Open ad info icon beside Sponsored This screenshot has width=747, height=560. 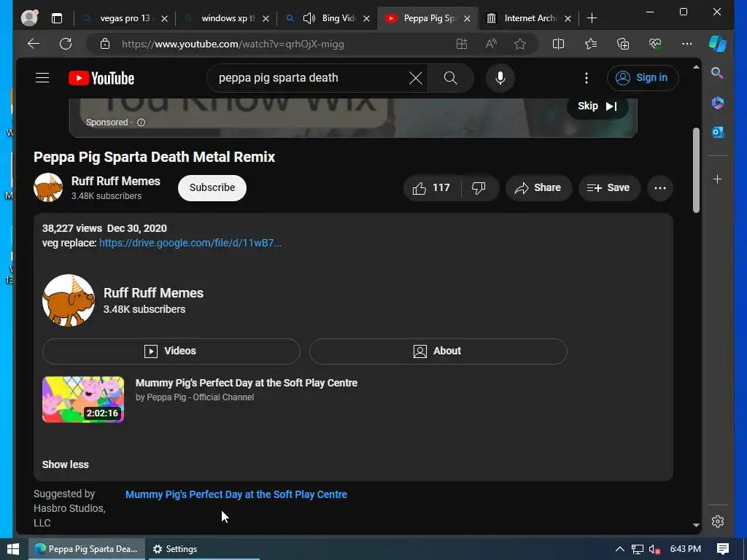click(141, 122)
